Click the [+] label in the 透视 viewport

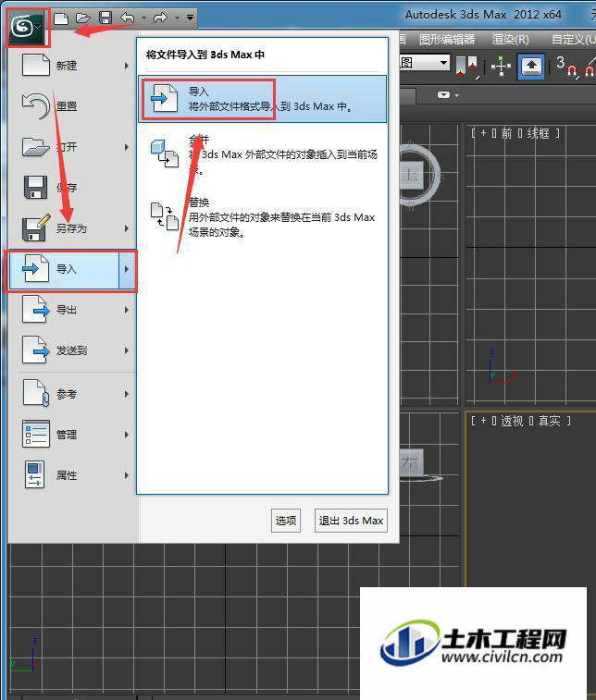coord(483,421)
